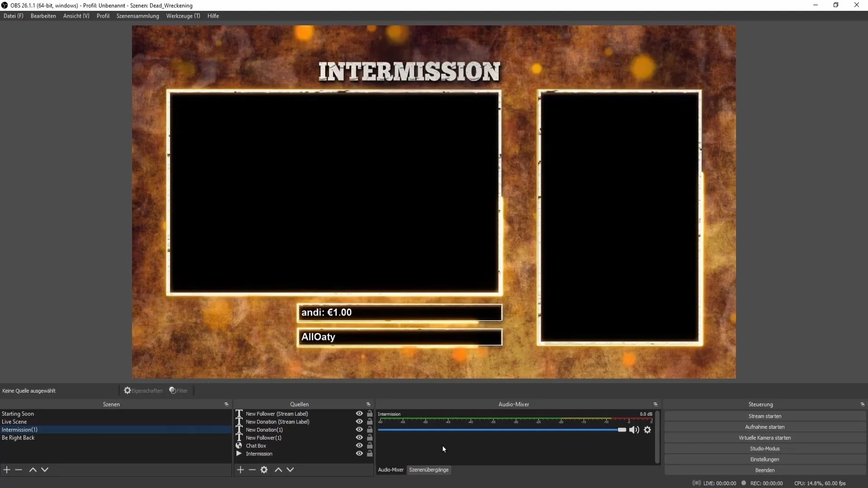Screen dimensions: 868x488
Task: Select the Intermission(1) scene
Action: pyautogui.click(x=115, y=430)
